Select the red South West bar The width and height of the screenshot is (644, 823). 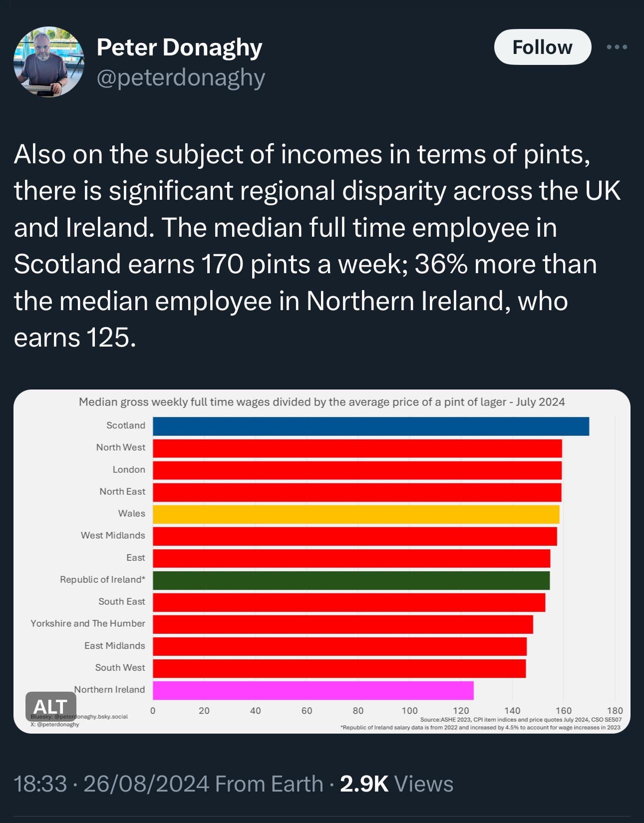(x=339, y=668)
